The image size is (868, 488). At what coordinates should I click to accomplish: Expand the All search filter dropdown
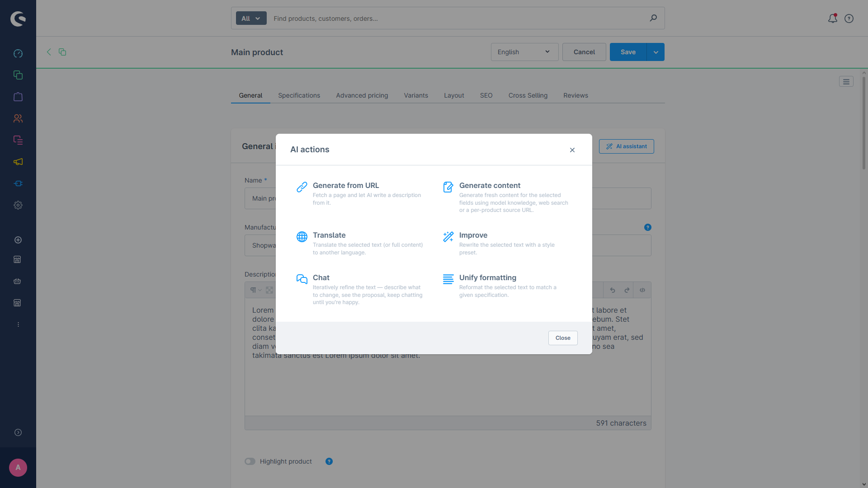coord(251,19)
